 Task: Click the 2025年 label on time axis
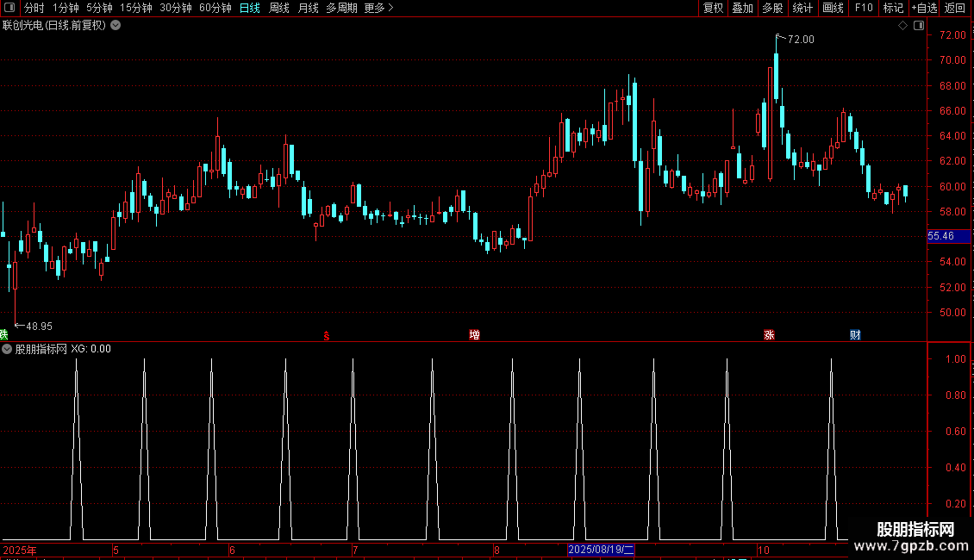(x=20, y=550)
